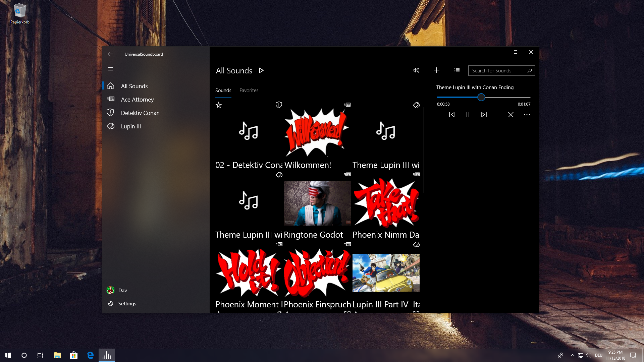Click the search magnifier icon
The height and width of the screenshot is (362, 644).
(x=530, y=71)
